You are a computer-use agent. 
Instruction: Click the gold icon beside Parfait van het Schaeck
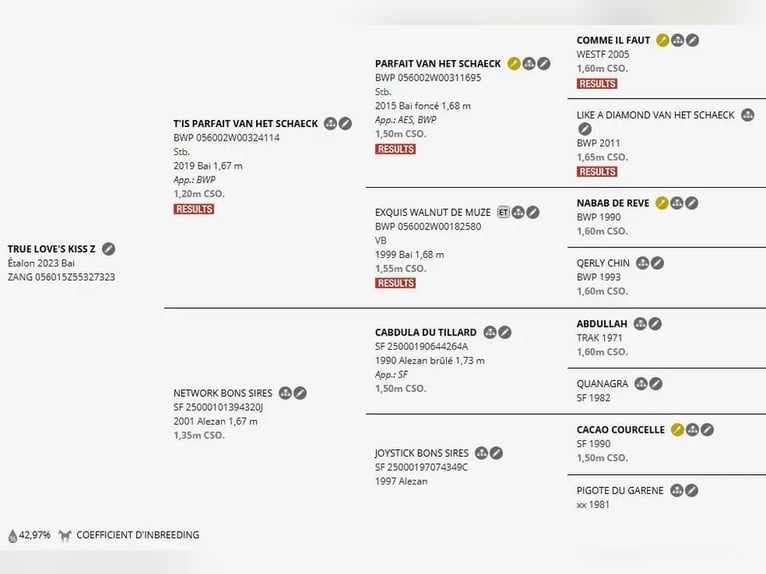click(x=514, y=63)
